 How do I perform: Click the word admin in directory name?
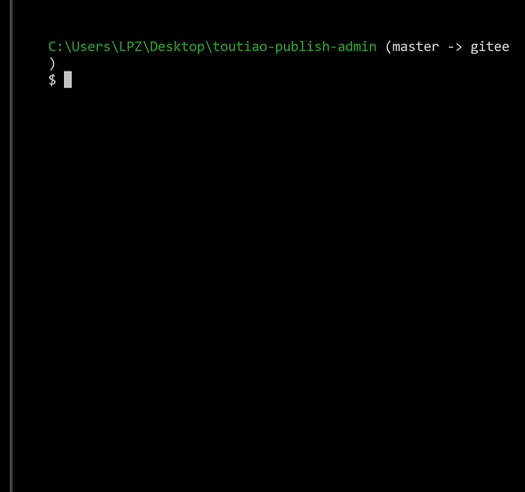(x=357, y=47)
